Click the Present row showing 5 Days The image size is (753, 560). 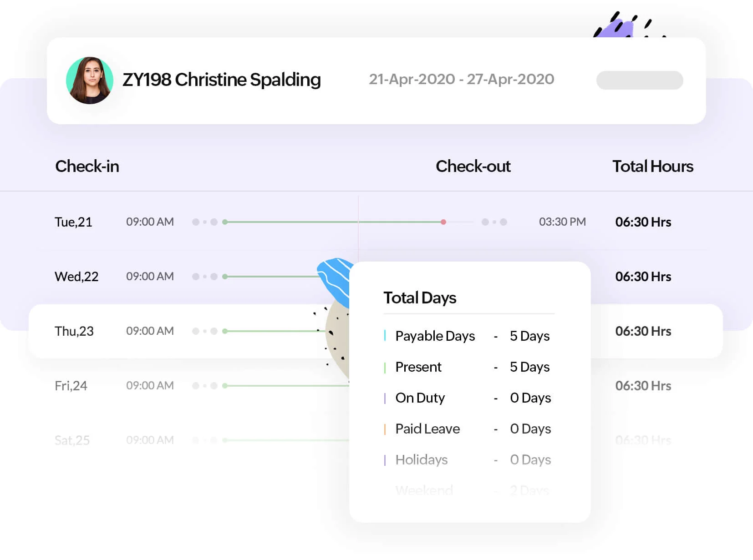[x=467, y=367]
